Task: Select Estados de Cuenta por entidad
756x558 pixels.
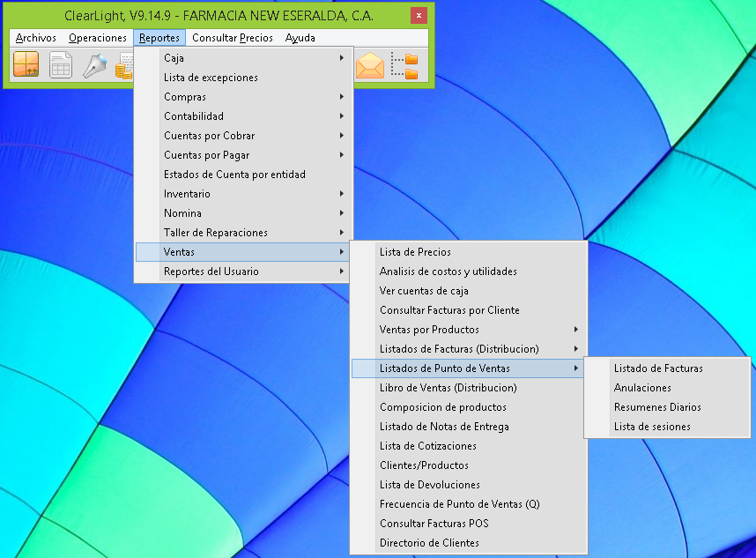Action: (234, 175)
